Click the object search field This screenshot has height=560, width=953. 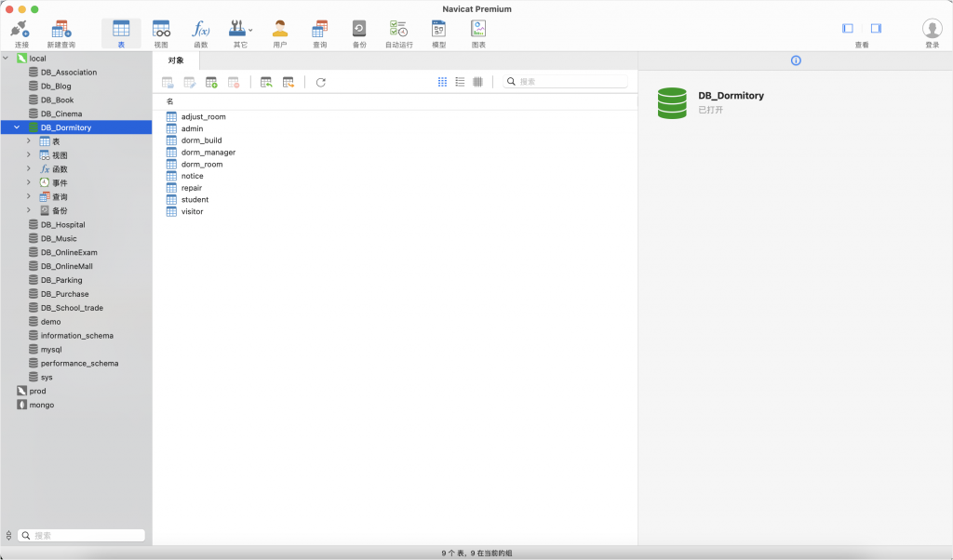[570, 82]
